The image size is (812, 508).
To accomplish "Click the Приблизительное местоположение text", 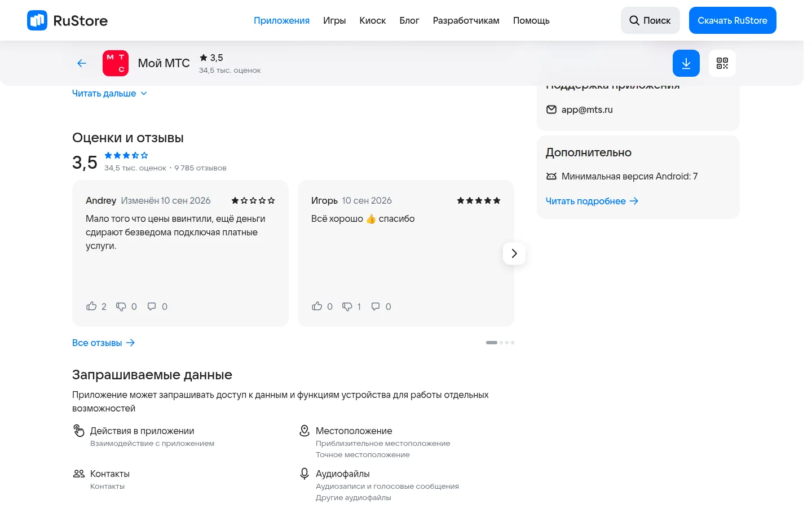I will (x=383, y=443).
